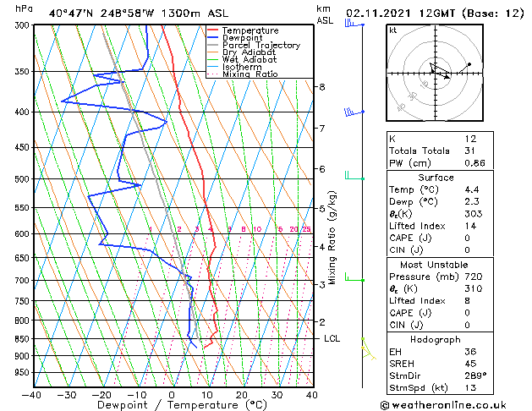Viewport: 532px width, 411px height.
Task: Select the Mixing Ratio legend entry
Action: click(x=243, y=74)
